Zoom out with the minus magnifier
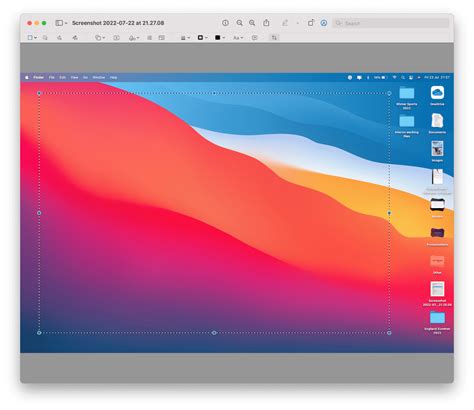The image size is (474, 410). coord(239,23)
